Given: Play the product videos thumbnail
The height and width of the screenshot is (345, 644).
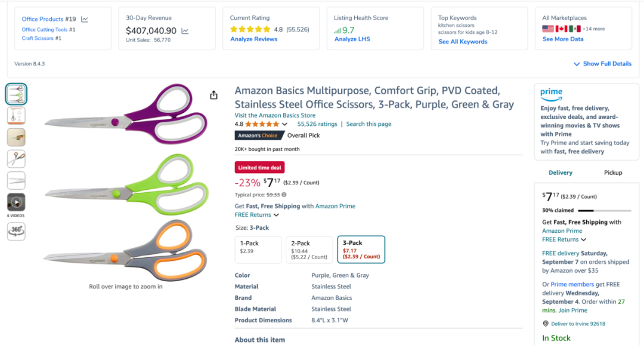Looking at the screenshot, I should (16, 202).
